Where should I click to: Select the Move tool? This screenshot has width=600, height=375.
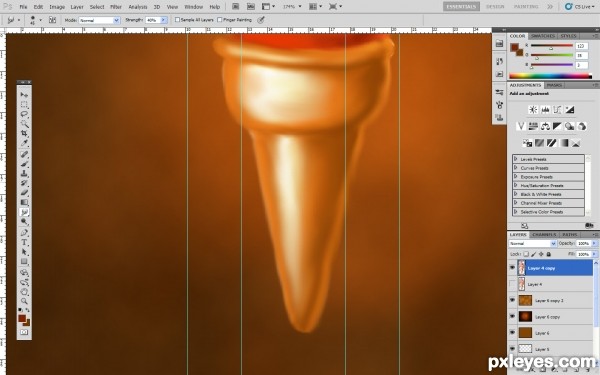pos(24,95)
